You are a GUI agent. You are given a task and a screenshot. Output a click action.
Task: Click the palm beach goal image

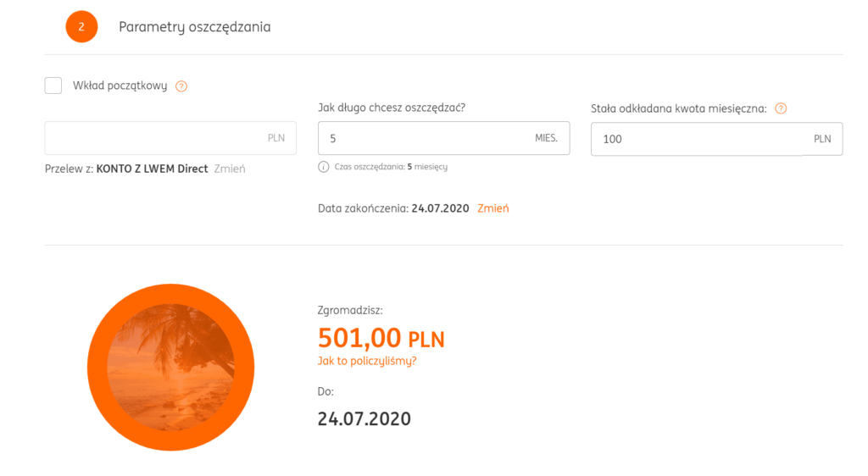pos(170,367)
